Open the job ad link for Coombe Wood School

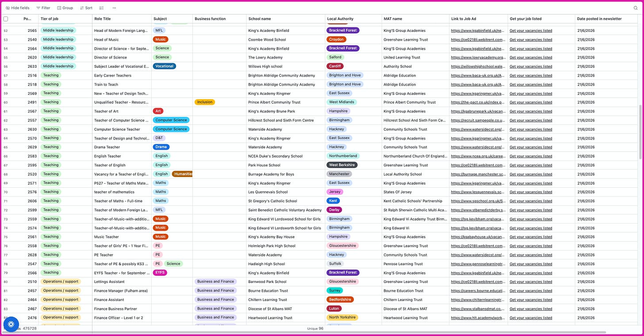pyautogui.click(x=478, y=40)
